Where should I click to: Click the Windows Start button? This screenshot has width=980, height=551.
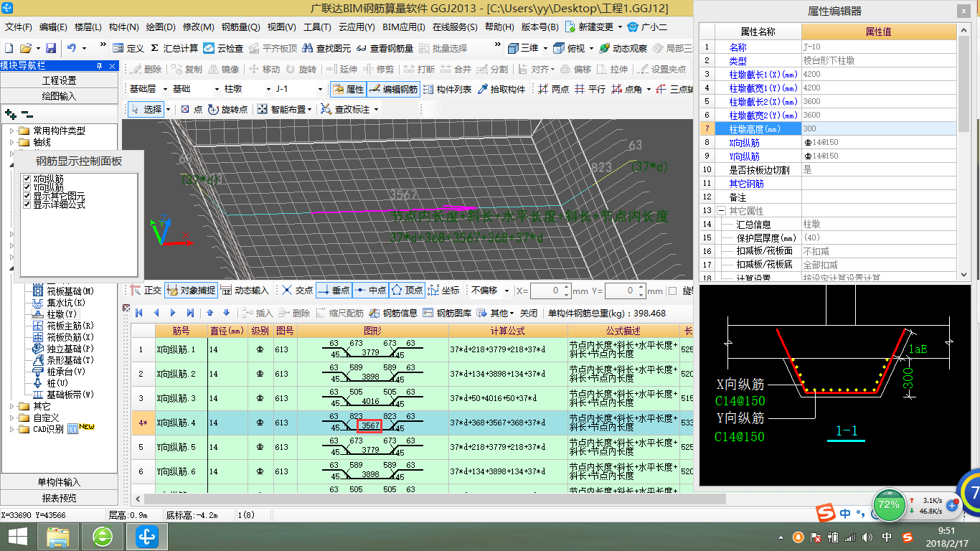[x=17, y=536]
